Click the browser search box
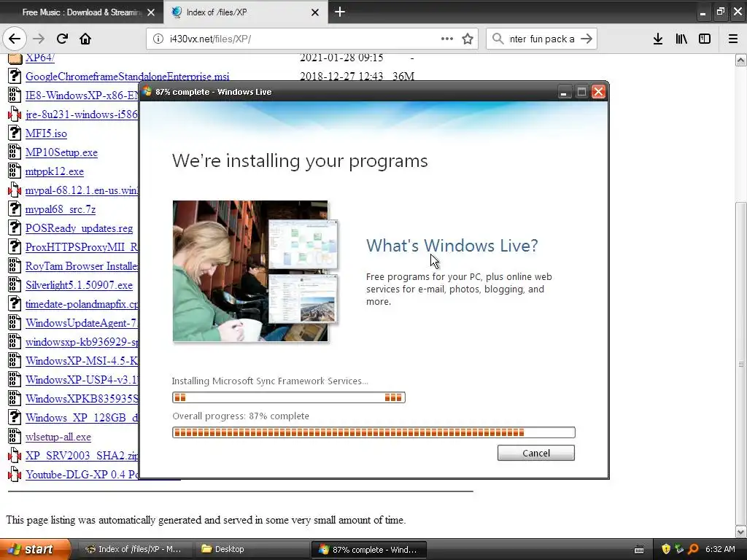Screen dimensions: 747x560 coord(541,39)
